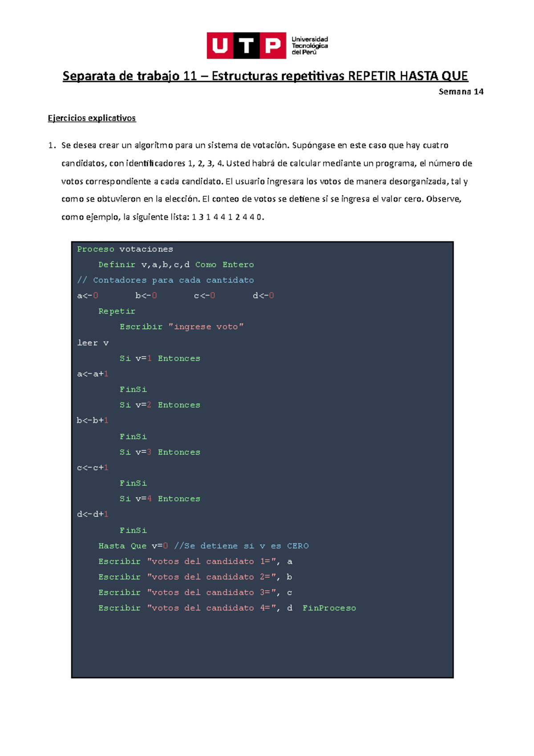This screenshot has width=534, height=756.
Task: Click the Ejercicios explicativos heading
Action: click(92, 118)
